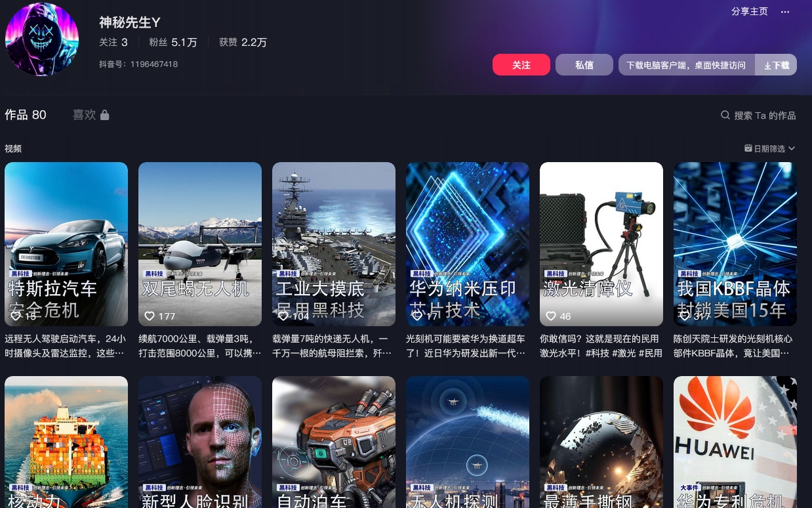Click the heart on 特斯拉汽车 video
Viewport: 812px width, 508px height.
(16, 316)
